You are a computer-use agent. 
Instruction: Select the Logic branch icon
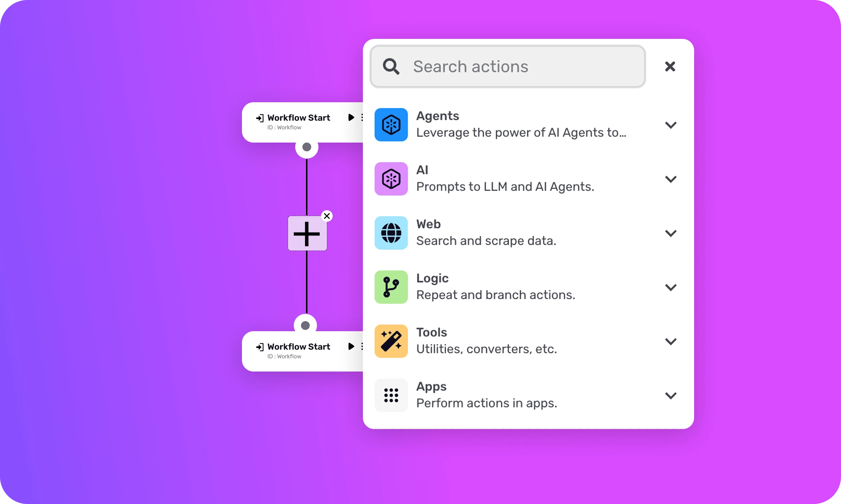[x=391, y=287]
